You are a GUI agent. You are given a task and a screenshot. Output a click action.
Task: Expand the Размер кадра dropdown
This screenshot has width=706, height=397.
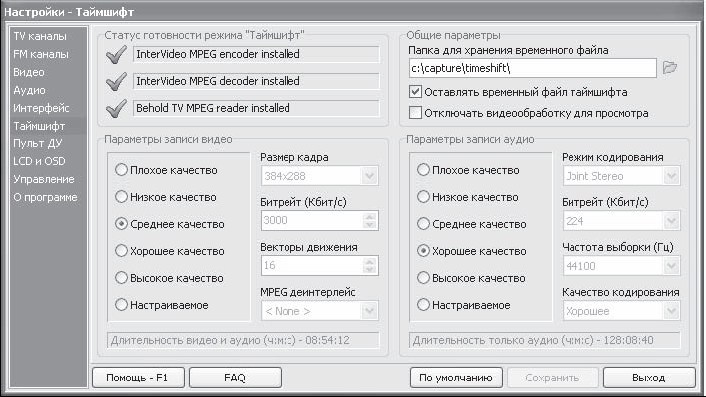click(370, 176)
